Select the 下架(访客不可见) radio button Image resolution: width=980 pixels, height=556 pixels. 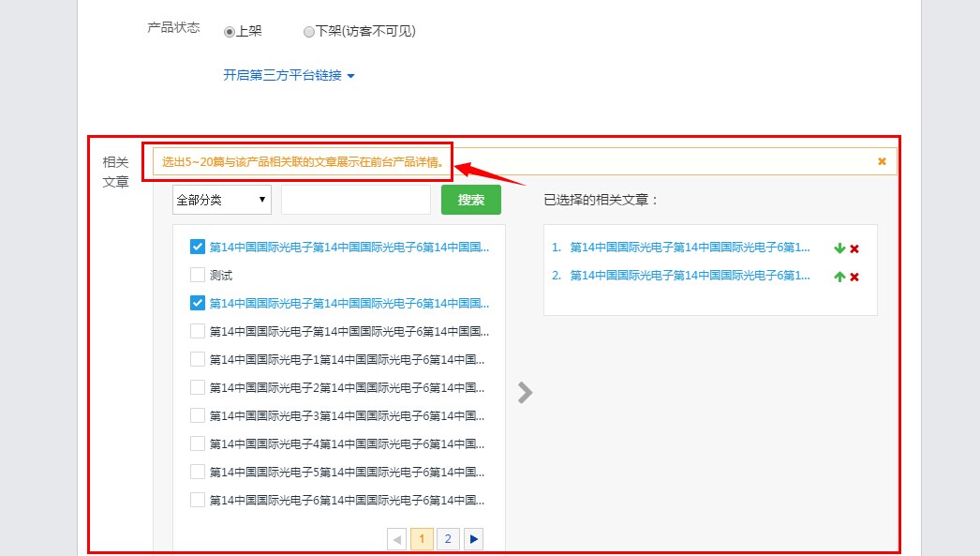[309, 31]
